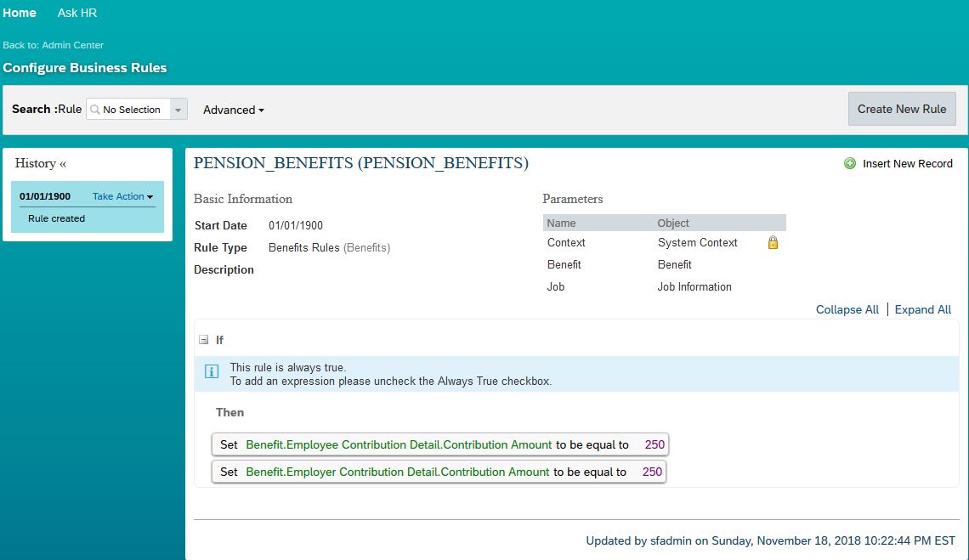
Task: Go to the Home menu item
Action: pyautogui.click(x=20, y=13)
